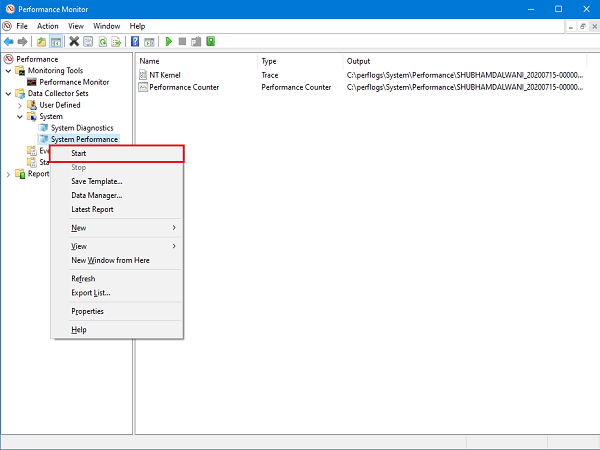Collapse the Data Collector Sets node
This screenshot has width=600, height=450.
[x=8, y=94]
